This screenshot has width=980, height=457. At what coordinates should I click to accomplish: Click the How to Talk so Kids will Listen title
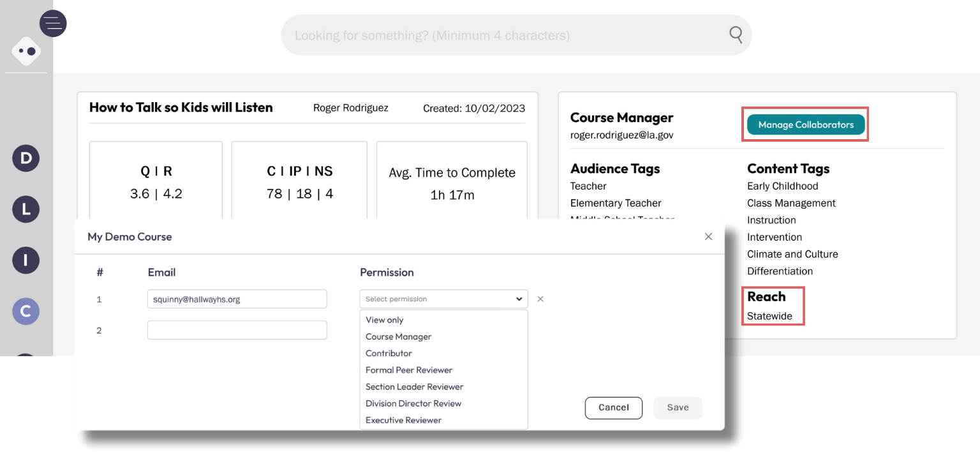coord(181,107)
